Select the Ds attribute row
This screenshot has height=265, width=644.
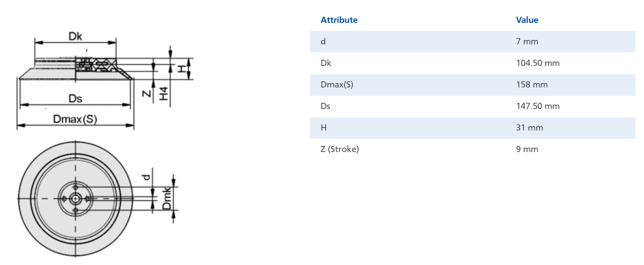tap(473, 106)
